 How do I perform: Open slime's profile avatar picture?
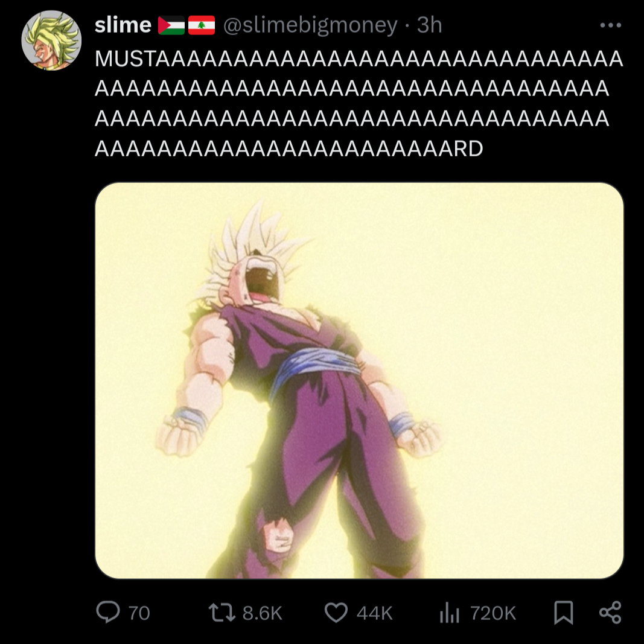point(51,40)
